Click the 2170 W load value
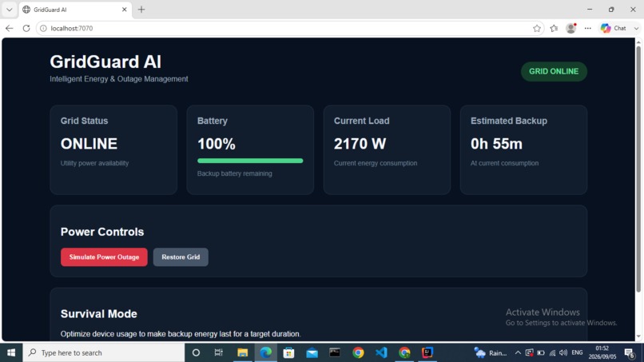 pos(360,144)
